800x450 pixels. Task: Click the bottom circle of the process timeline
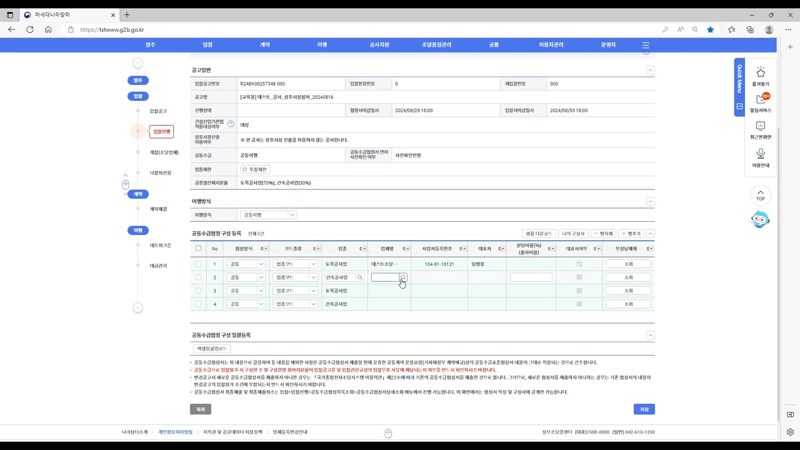[138, 308]
